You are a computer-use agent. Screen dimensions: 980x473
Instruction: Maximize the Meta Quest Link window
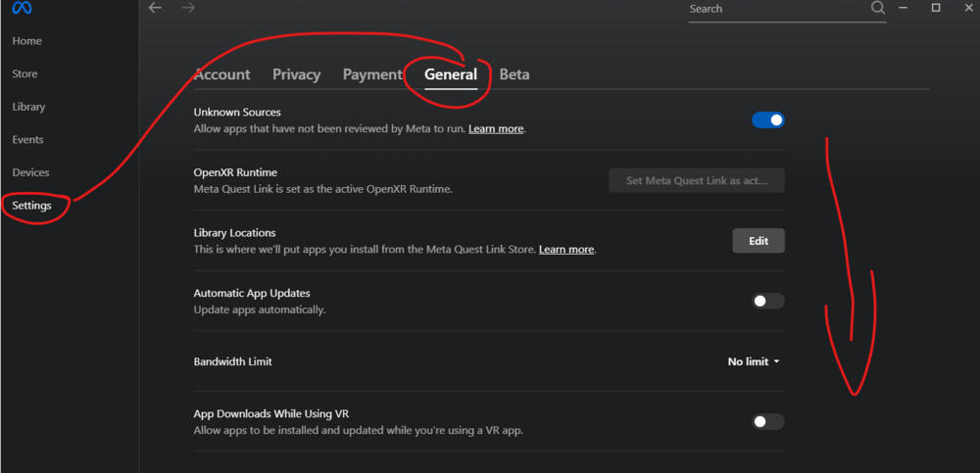coord(936,8)
